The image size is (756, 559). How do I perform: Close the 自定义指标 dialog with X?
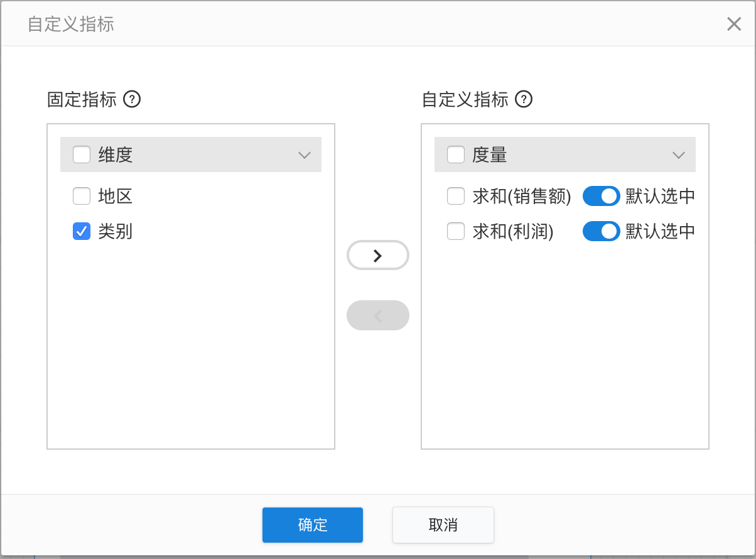[734, 24]
